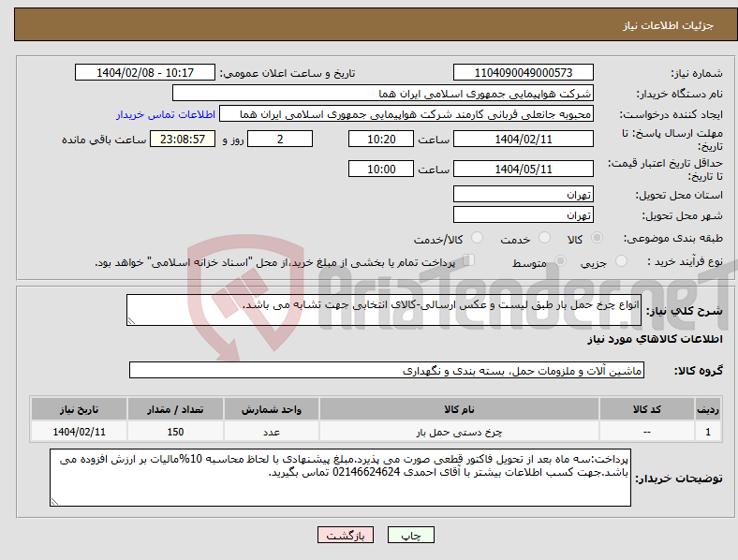Click the need date cell 1404/02/11 in the table
738x560 pixels.
79,432
